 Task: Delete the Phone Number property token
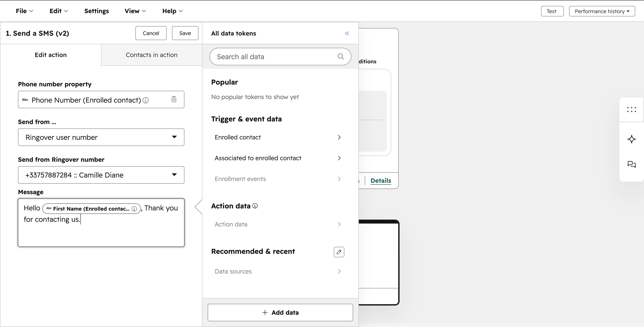point(174,99)
